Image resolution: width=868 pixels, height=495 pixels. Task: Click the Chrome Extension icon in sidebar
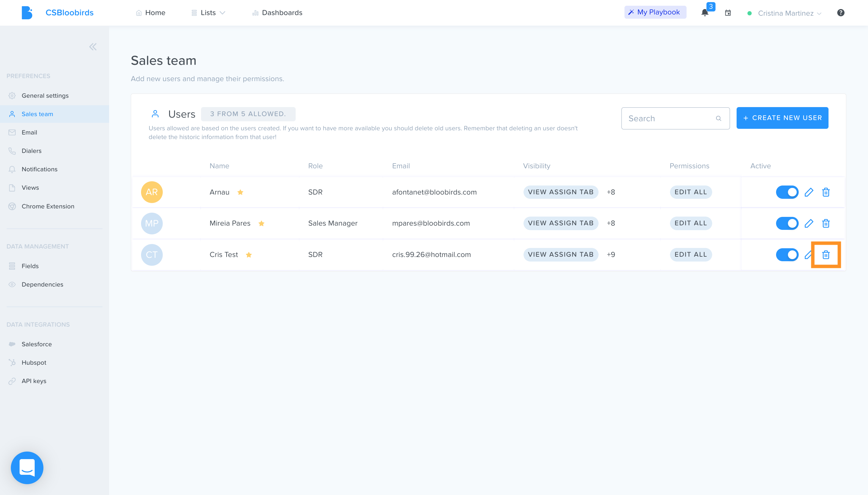coord(12,206)
